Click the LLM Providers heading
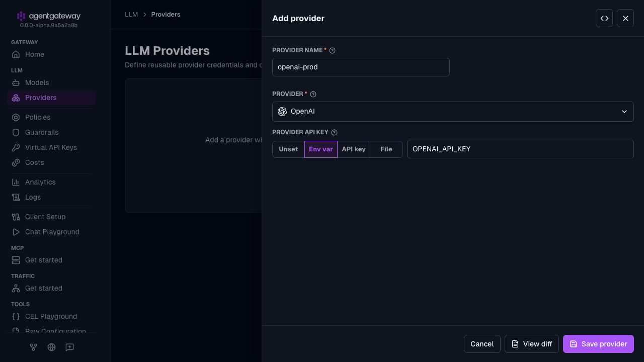Image resolution: width=644 pixels, height=362 pixels. 167,51
